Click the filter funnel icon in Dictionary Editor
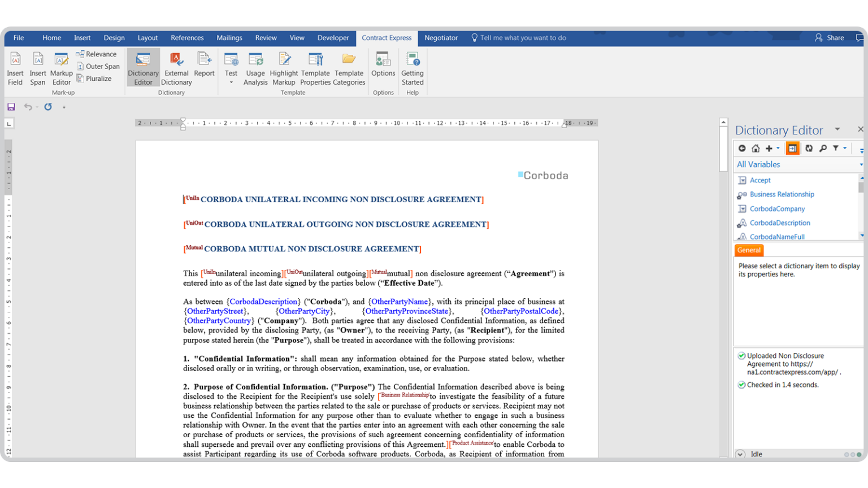Viewport: 868px width, 488px height. pyautogui.click(x=836, y=149)
